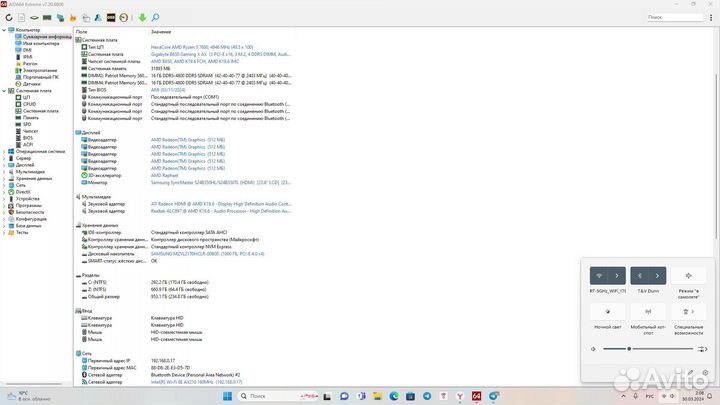Open Telegram from the taskbar
This screenshot has height=405, width=720.
click(427, 396)
